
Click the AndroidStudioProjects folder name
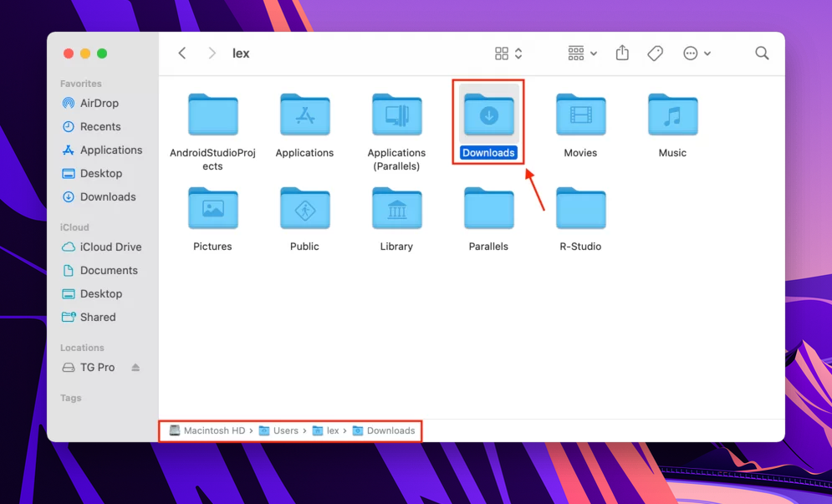[x=212, y=159]
